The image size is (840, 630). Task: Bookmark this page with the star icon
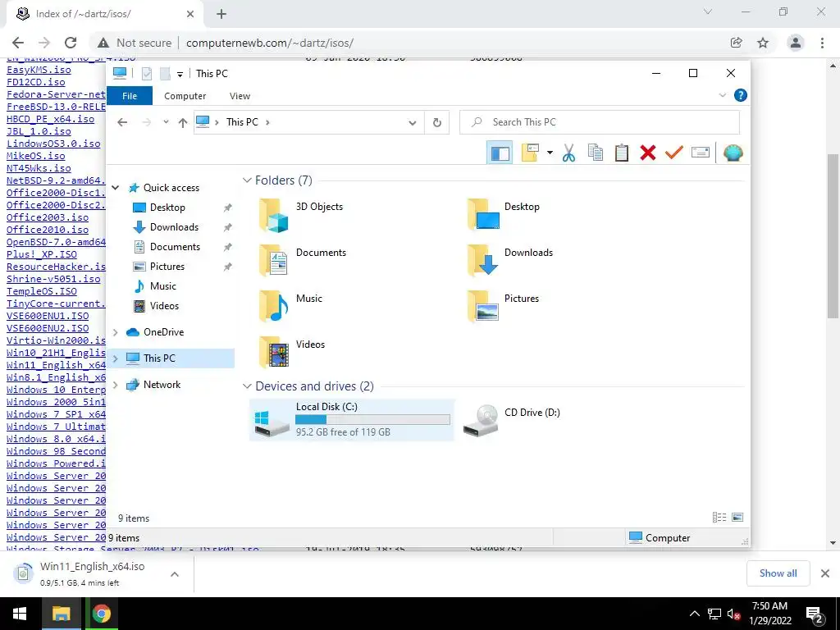pyautogui.click(x=763, y=43)
